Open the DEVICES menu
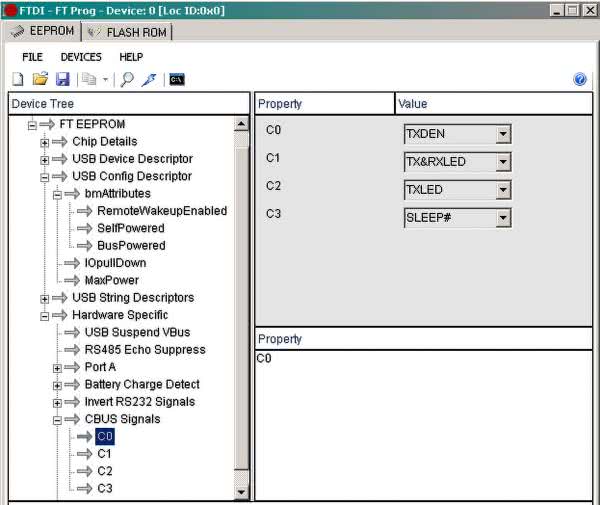Screen dimensions: 600x505 [81, 57]
